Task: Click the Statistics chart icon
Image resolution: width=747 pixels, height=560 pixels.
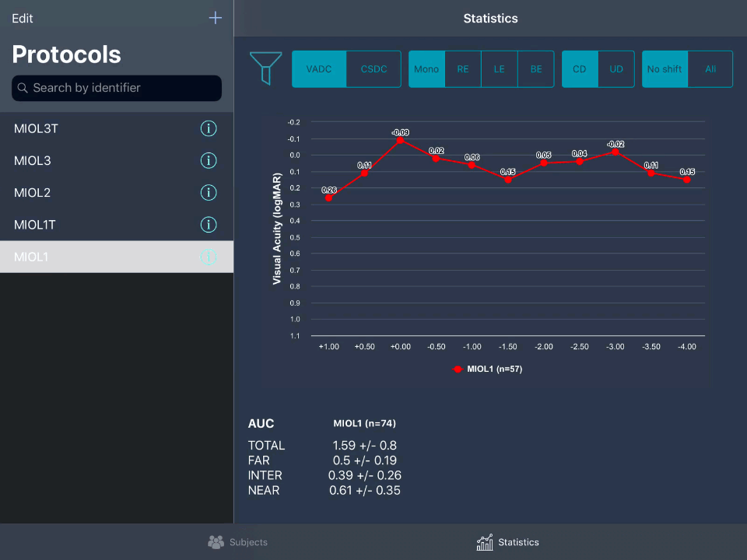Action: pyautogui.click(x=485, y=542)
